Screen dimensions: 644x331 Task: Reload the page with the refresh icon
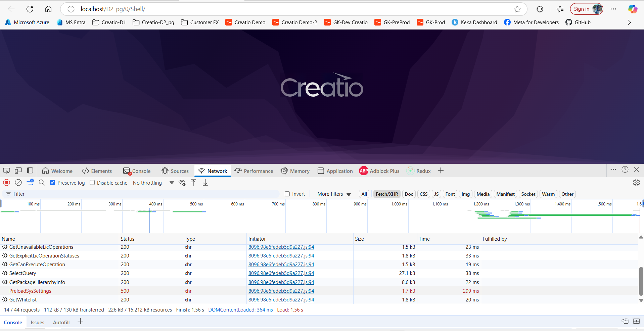30,9
